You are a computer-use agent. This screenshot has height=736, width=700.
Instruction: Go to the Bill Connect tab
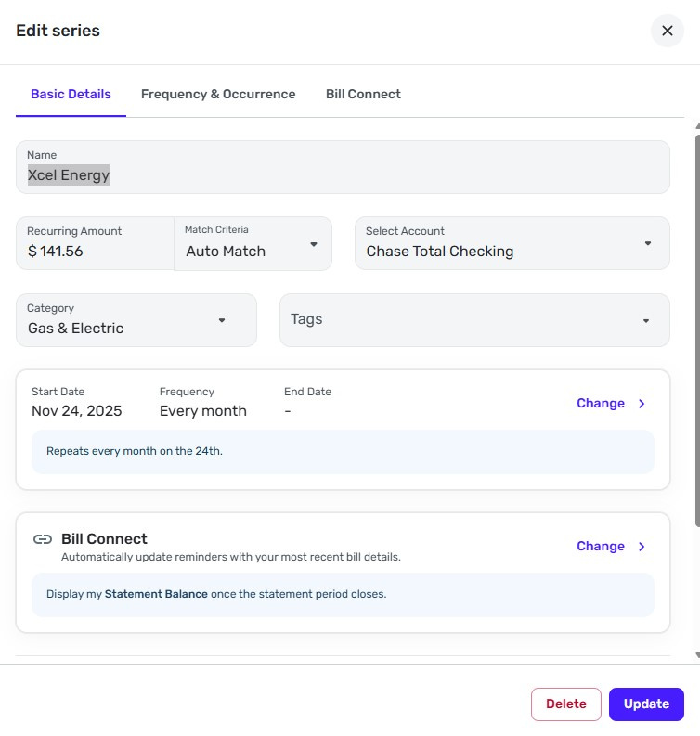pos(363,94)
